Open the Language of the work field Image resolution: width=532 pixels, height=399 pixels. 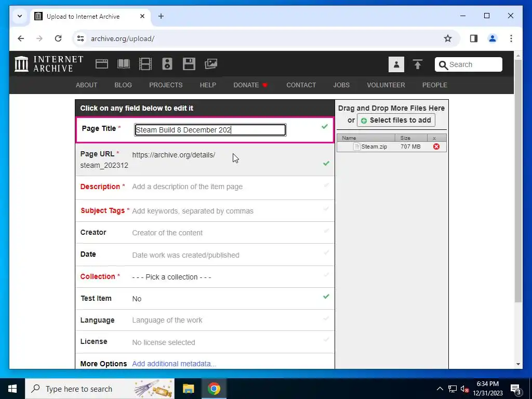pyautogui.click(x=167, y=320)
